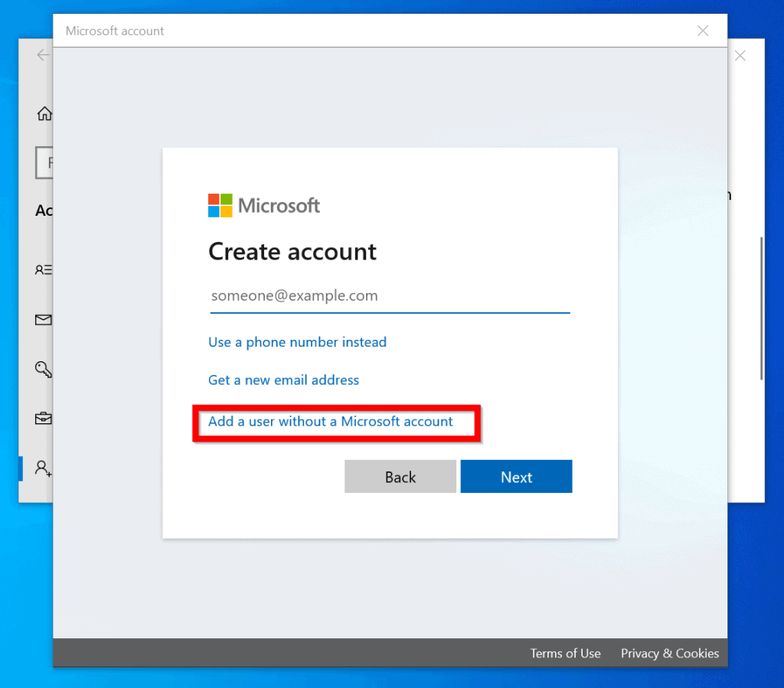Click the Home icon in Settings window
This screenshot has width=784, height=688.
tap(44, 113)
